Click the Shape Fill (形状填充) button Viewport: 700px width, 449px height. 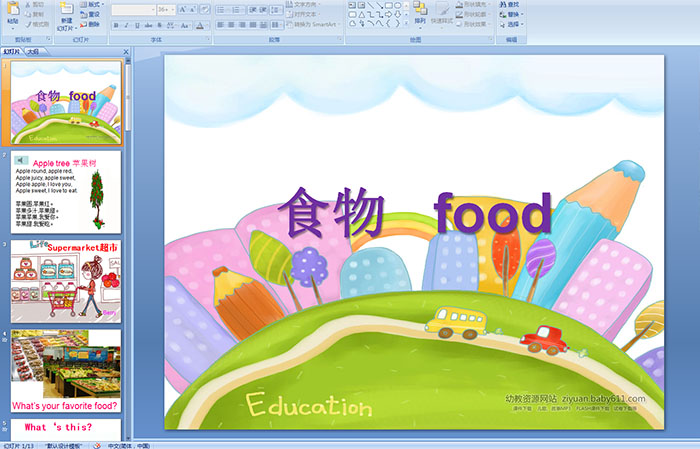coord(472,4)
